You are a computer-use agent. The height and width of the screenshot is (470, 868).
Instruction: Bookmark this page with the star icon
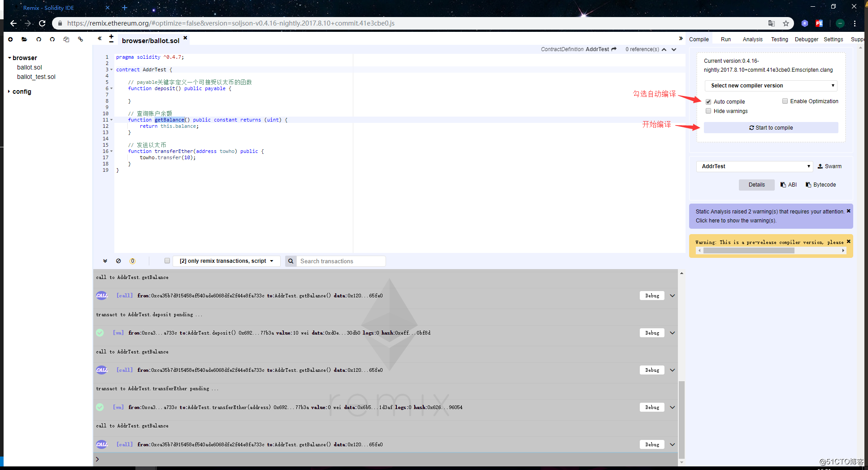(786, 23)
